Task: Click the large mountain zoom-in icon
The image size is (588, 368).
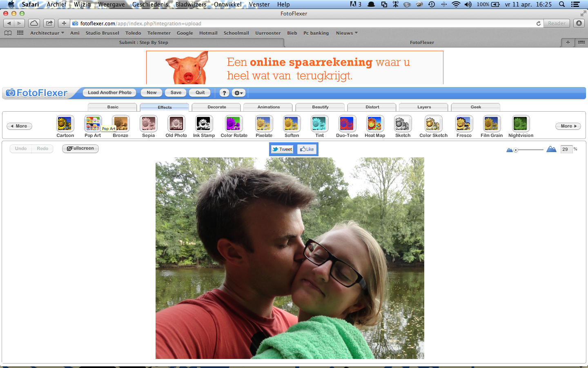Action: tap(551, 149)
